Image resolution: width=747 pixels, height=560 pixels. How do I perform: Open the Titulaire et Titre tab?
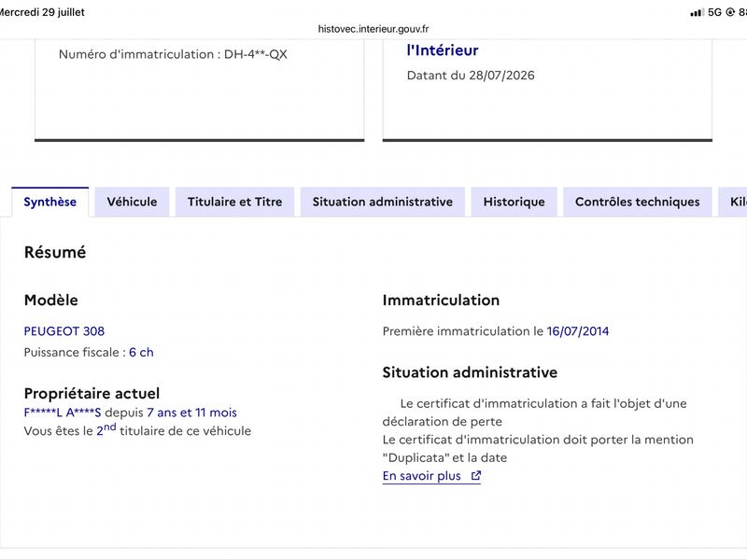coord(235,202)
